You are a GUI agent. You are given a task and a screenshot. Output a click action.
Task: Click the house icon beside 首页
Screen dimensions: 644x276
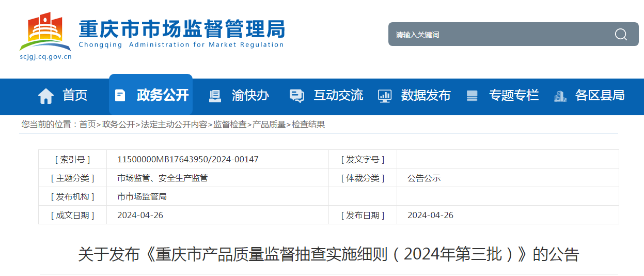click(46, 96)
